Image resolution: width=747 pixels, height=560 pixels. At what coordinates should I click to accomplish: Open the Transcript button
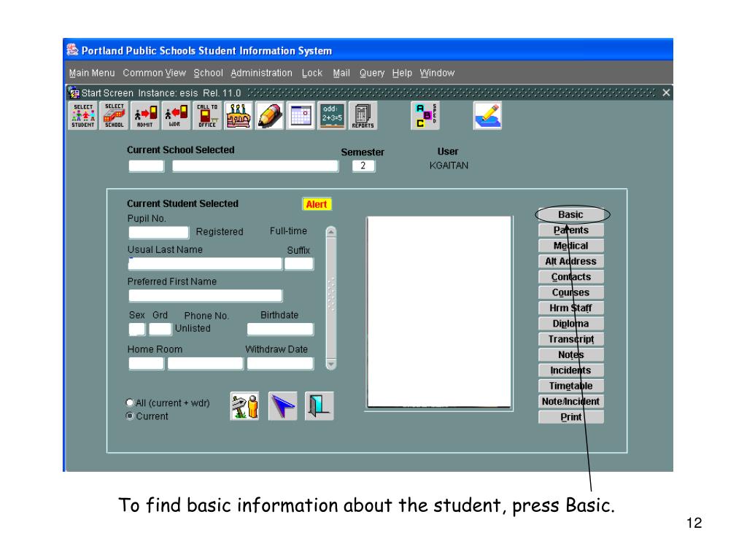(x=570, y=339)
